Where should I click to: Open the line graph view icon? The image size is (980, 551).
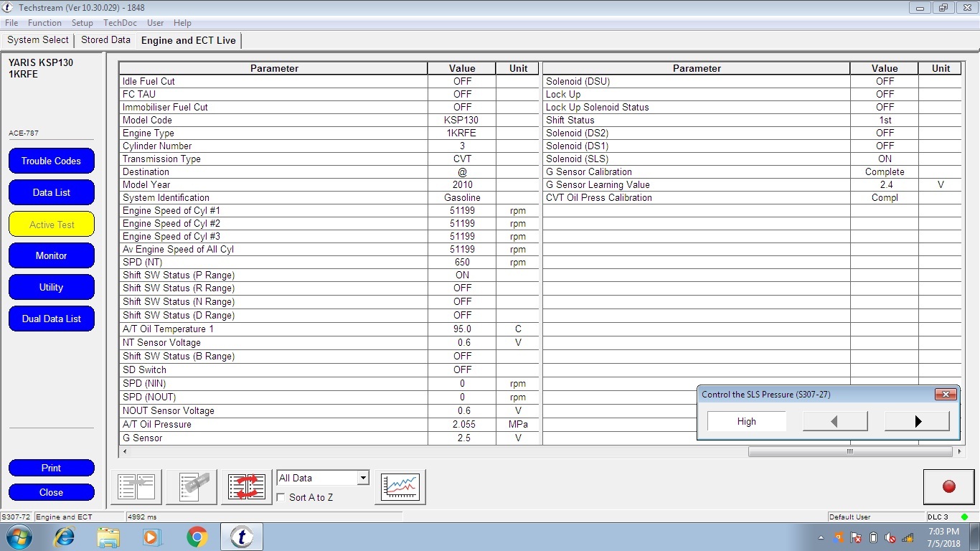tap(400, 487)
